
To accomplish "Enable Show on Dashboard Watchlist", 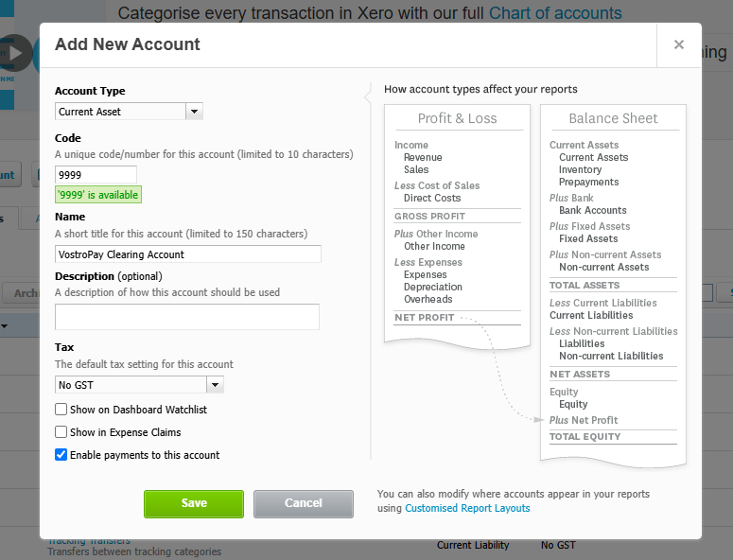I will [61, 410].
